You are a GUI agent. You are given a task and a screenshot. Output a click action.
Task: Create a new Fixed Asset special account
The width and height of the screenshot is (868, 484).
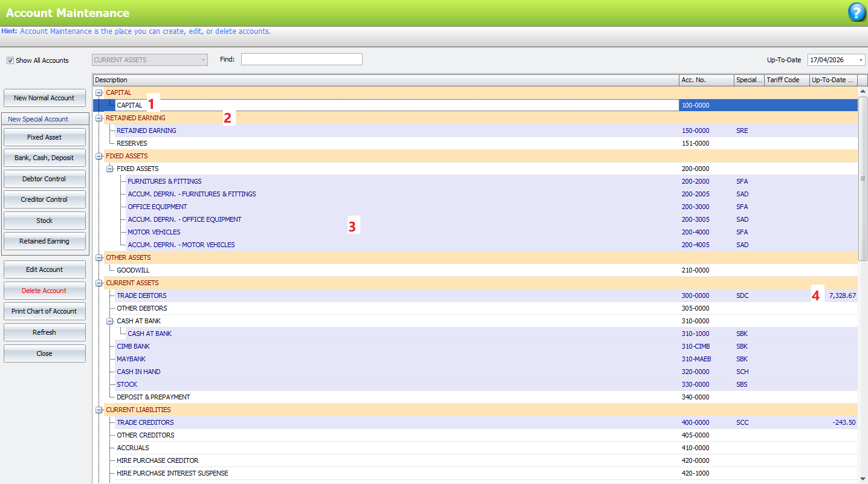(44, 137)
